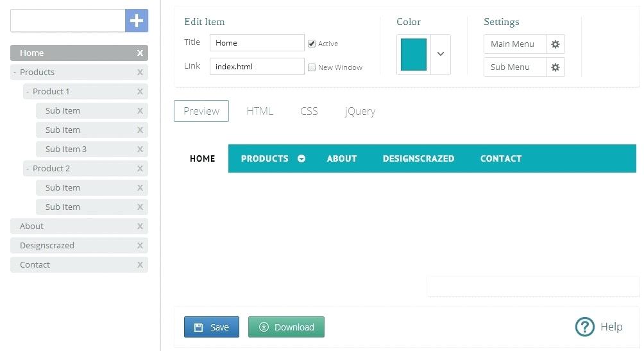644x351 pixels.
Task: Open the CSS tab
Action: [309, 111]
